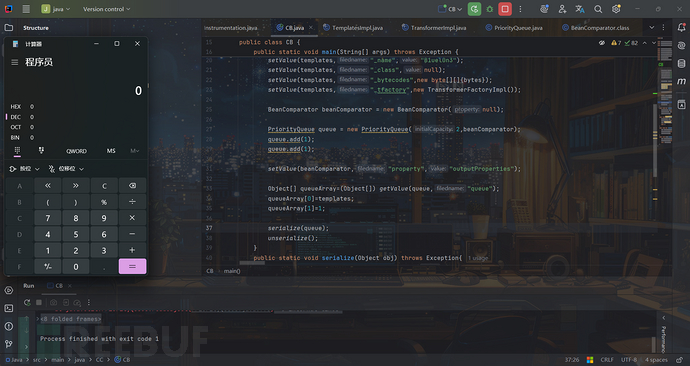This screenshot has height=366, width=690.
Task: Open the Maven tool window icon
Action: pos(681,81)
